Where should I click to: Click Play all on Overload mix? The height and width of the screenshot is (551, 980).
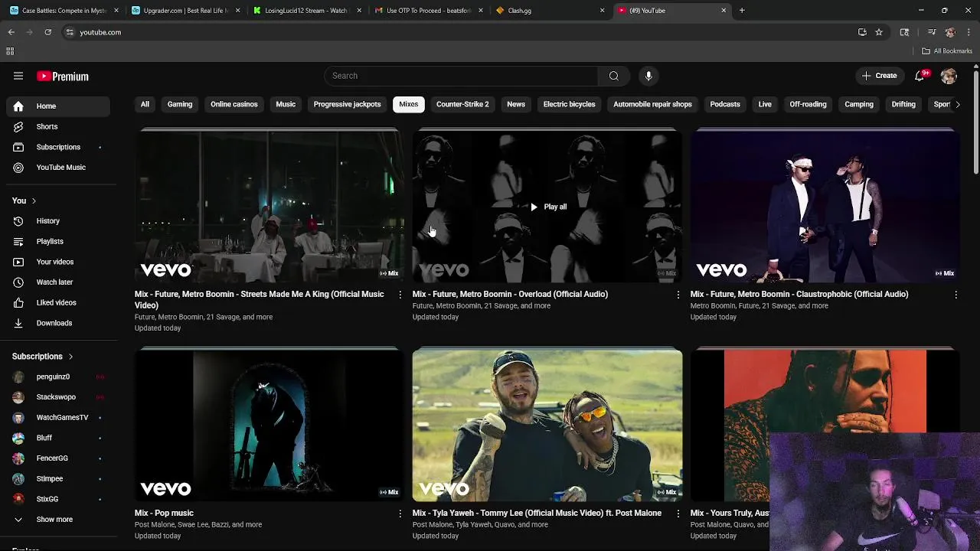click(x=548, y=207)
